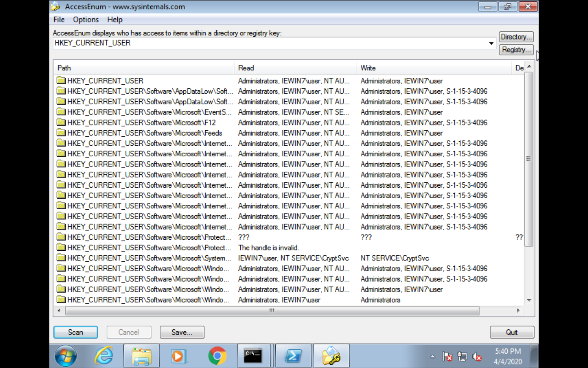Select the Software\Microsoft\System... path text
This screenshot has width=588, height=368.
[x=149, y=258]
